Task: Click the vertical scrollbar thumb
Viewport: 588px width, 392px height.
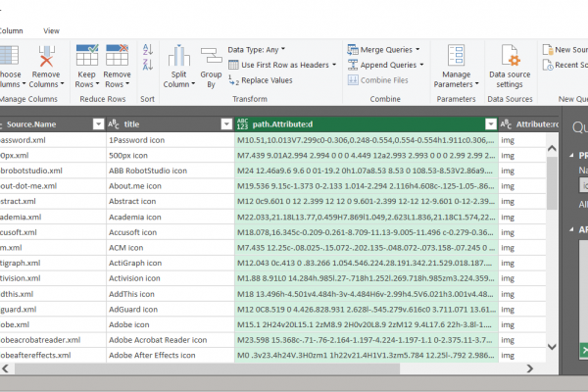Action: click(552, 183)
